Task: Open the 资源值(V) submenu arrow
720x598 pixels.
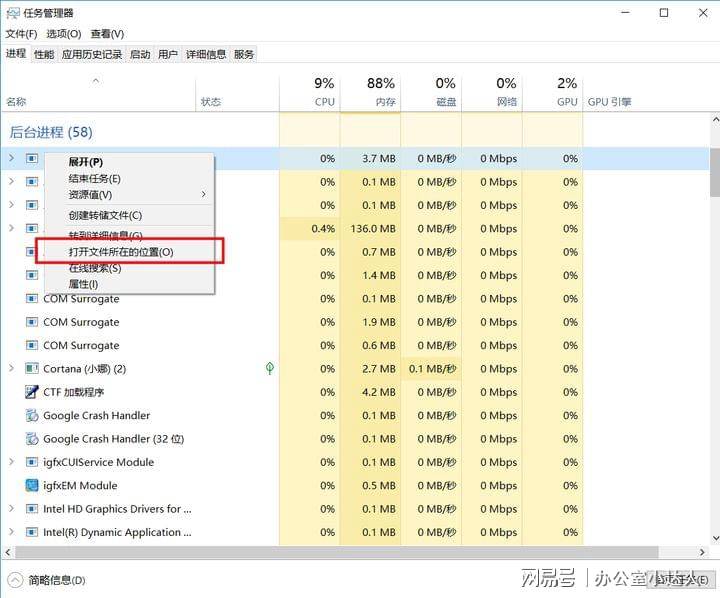Action: (203, 194)
